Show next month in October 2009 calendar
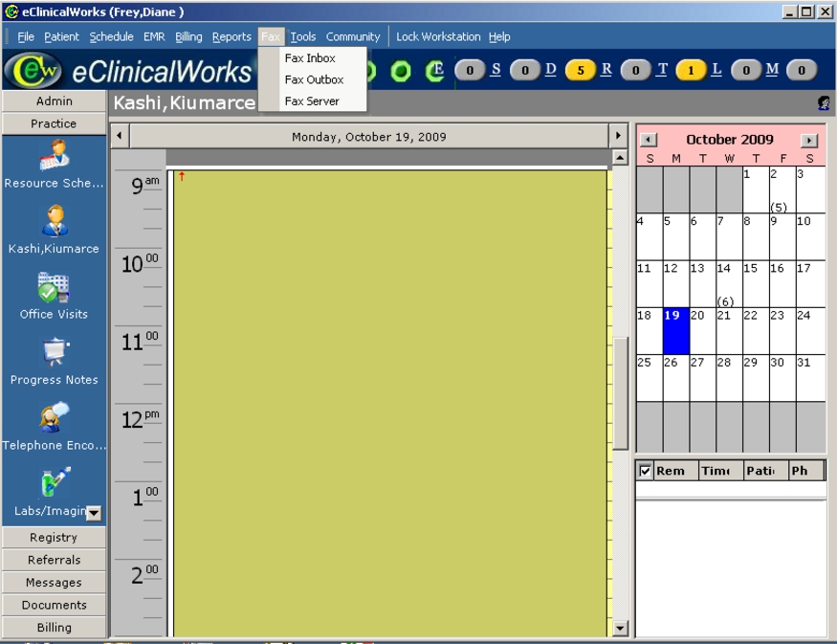This screenshot has height=644, width=837. click(808, 140)
